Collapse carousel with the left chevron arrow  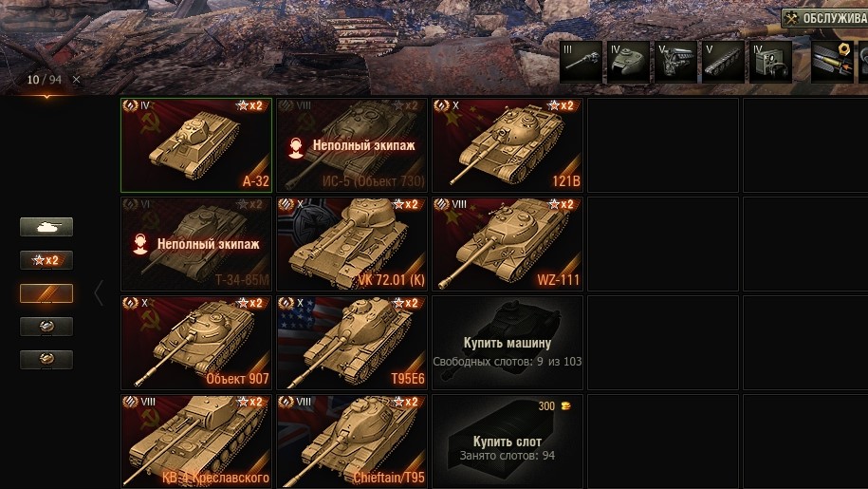click(x=99, y=293)
